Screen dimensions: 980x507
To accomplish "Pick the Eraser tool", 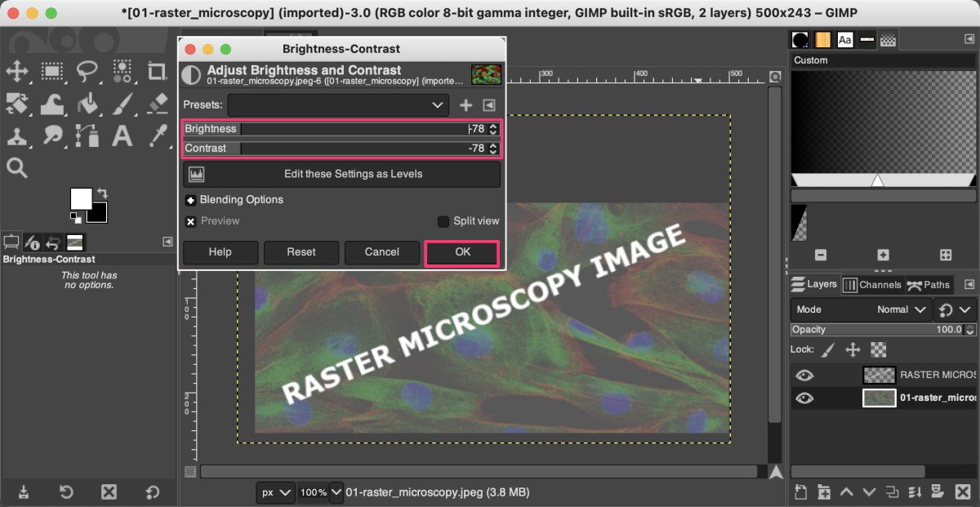I will 157,105.
